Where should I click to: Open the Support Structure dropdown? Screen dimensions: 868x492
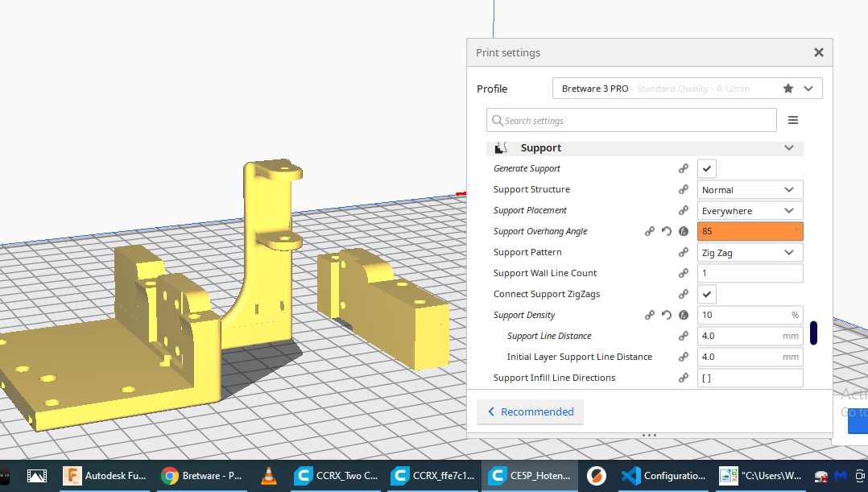[x=750, y=190]
